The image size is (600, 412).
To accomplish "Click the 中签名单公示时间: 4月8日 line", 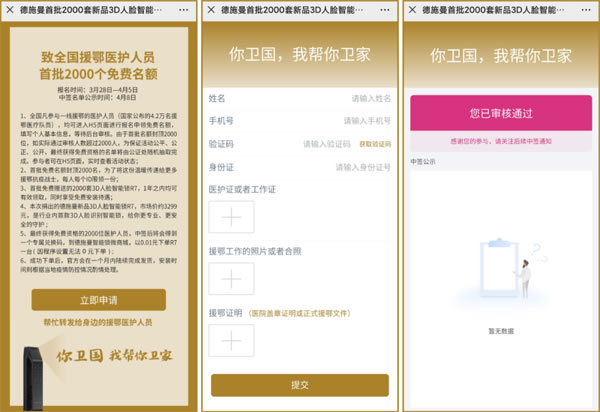I will [x=98, y=98].
